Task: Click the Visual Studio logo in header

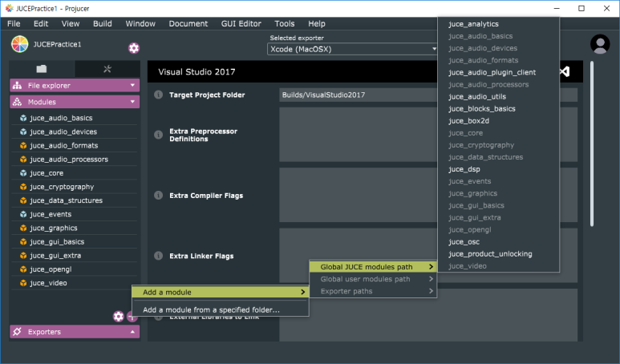Action: (x=565, y=71)
